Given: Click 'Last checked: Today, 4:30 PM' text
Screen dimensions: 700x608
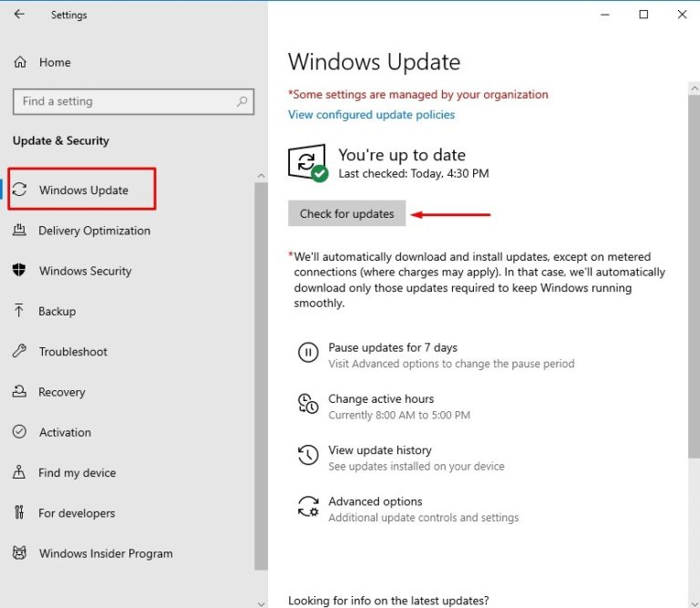Looking at the screenshot, I should [414, 173].
